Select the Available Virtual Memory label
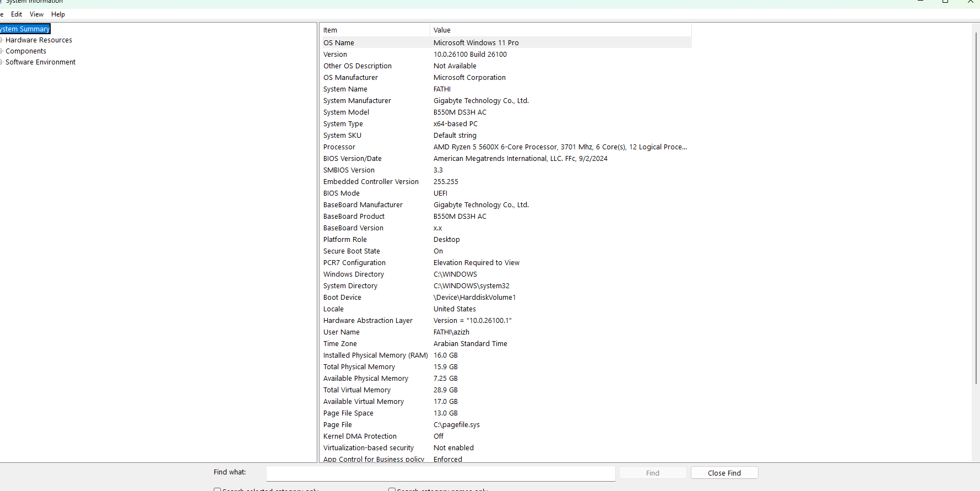Image resolution: width=980 pixels, height=491 pixels. 364,402
